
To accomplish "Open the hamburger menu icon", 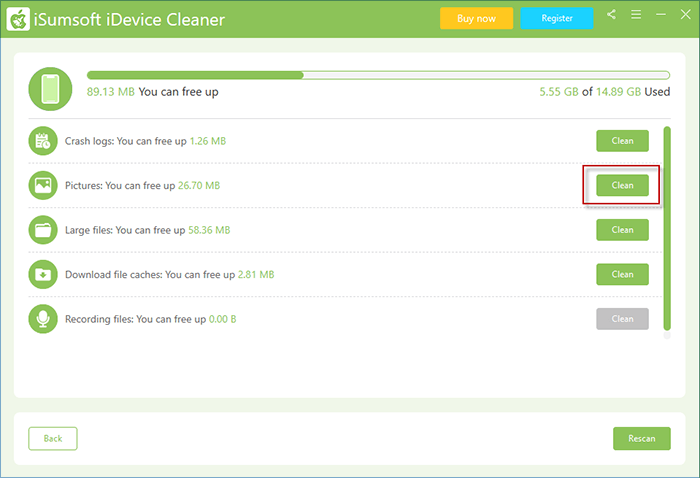I will [x=636, y=14].
